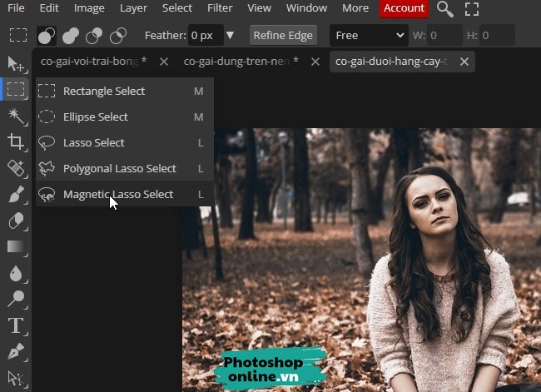Select the Move tool
Viewport: 541px width, 392px height.
(x=15, y=63)
